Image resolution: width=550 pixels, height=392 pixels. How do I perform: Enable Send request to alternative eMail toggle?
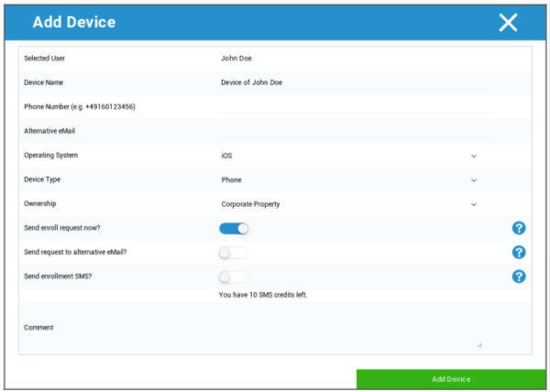[x=233, y=253]
